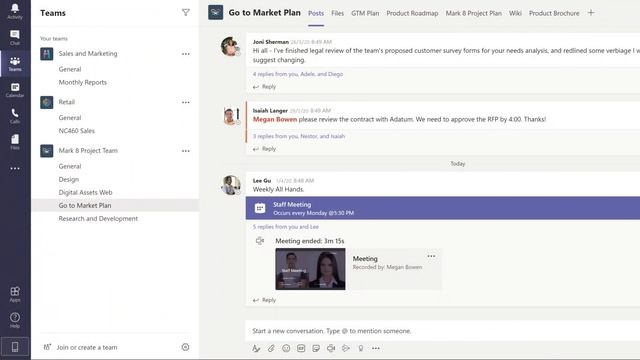This screenshot has width=640, height=360.
Task: Show more messaging extensions ellipsis
Action: pyautogui.click(x=376, y=348)
